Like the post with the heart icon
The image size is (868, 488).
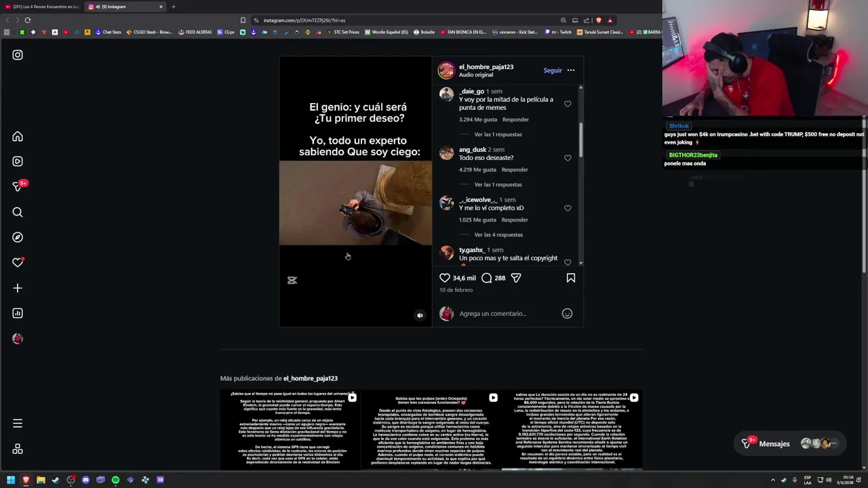pyautogui.click(x=445, y=278)
